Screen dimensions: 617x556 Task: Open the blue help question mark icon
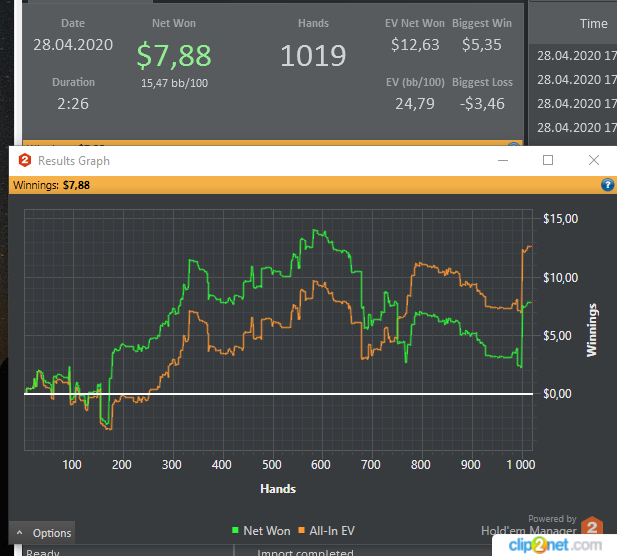607,185
